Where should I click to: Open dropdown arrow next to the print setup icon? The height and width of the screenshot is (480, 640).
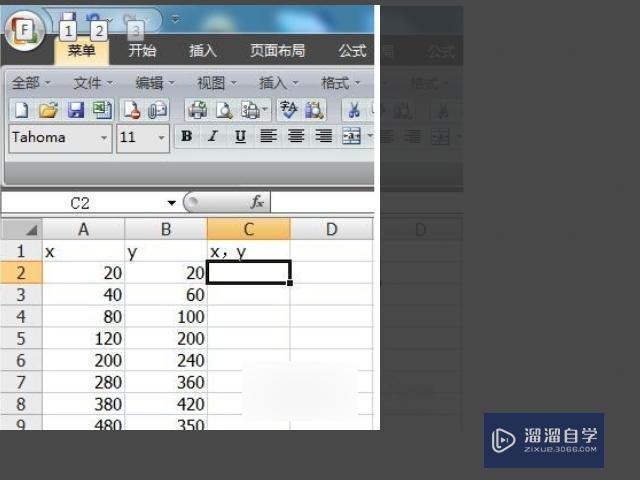[265, 109]
